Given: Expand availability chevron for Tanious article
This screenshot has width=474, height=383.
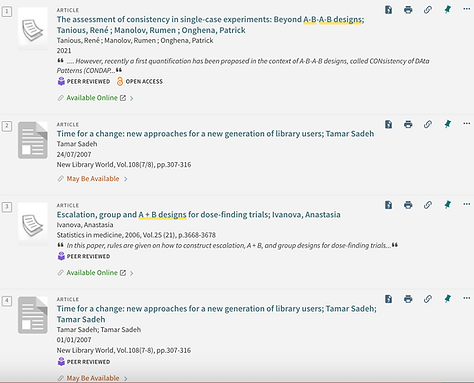Looking at the screenshot, I should tap(132, 98).
